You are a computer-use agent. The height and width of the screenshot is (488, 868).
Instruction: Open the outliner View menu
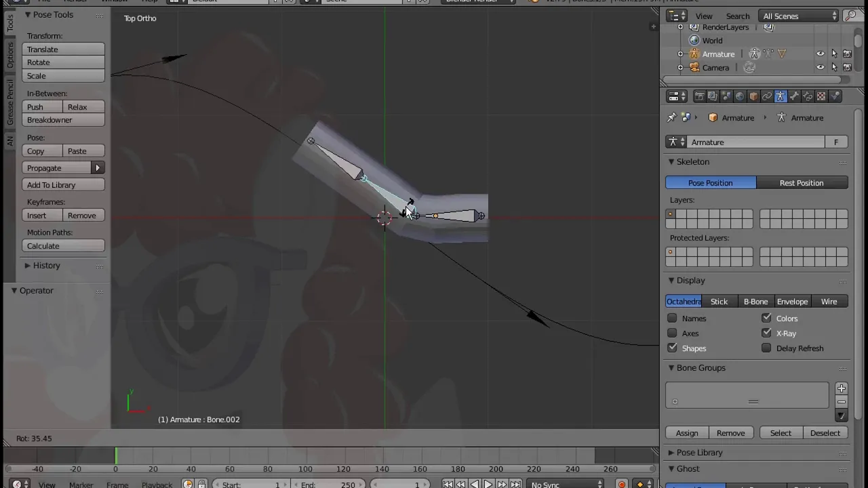[704, 16]
